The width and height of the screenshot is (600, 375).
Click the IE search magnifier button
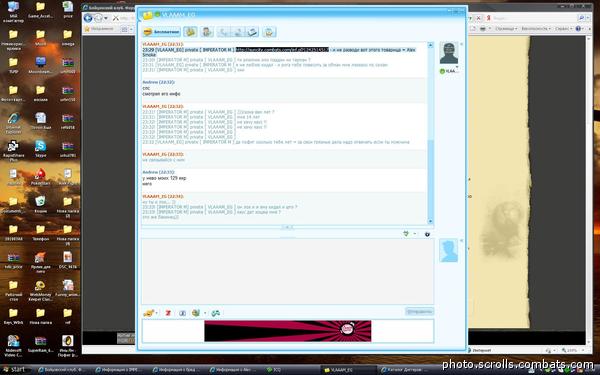[581, 18]
